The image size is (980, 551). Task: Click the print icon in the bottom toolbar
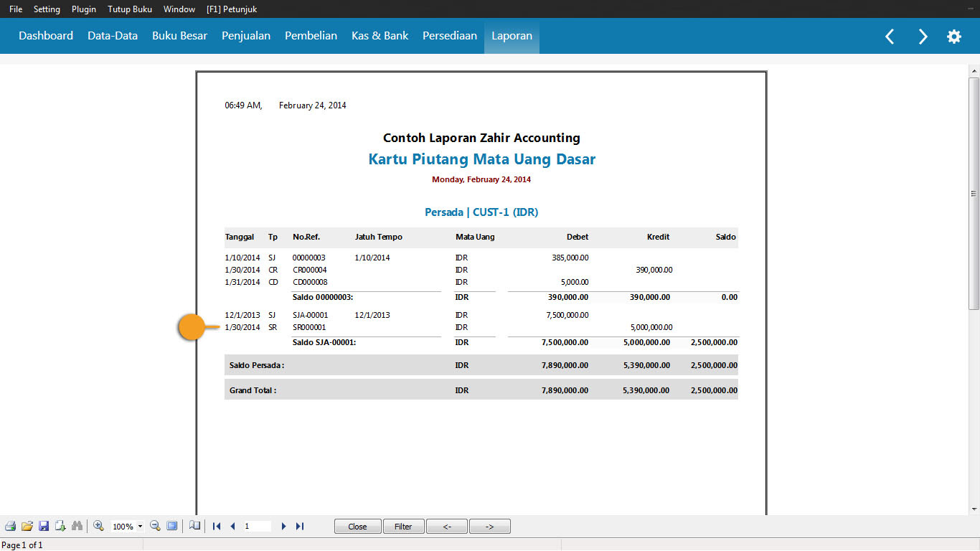(10, 526)
